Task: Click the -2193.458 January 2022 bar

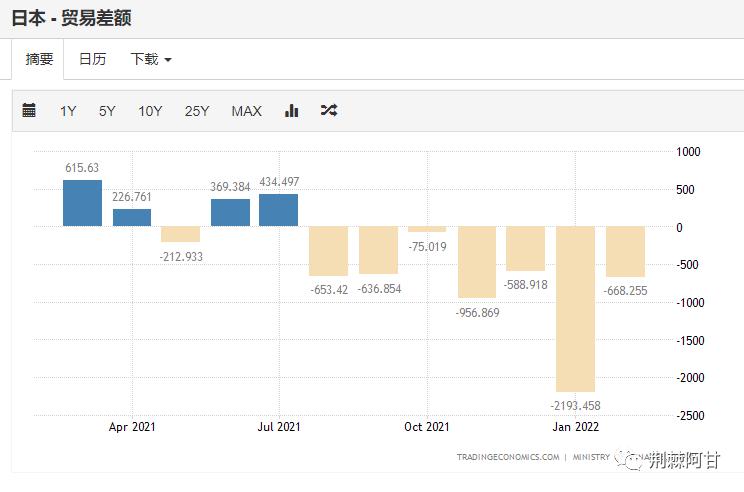Action: 575,308
